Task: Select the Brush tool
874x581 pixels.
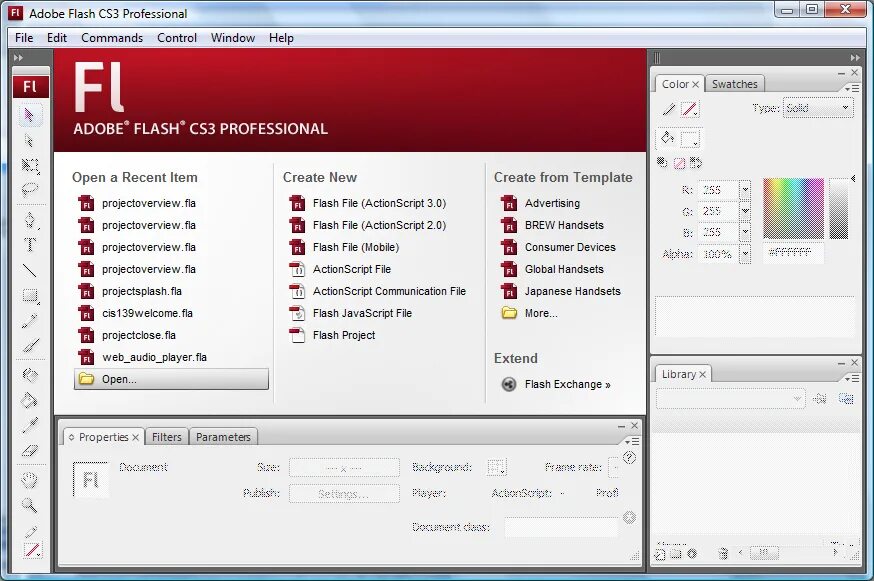Action: tap(30, 346)
